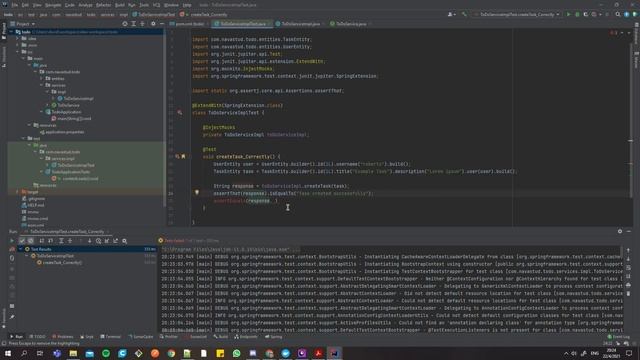Click the Next Failed Test down arrow icon
The height and width of the screenshot is (360, 640).
[x=89, y=241]
